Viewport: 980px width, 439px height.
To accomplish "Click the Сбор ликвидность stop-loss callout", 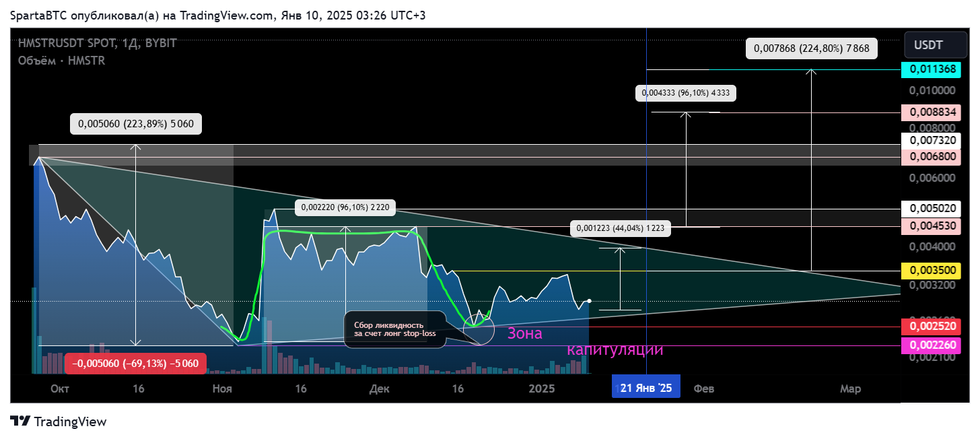I will point(395,329).
